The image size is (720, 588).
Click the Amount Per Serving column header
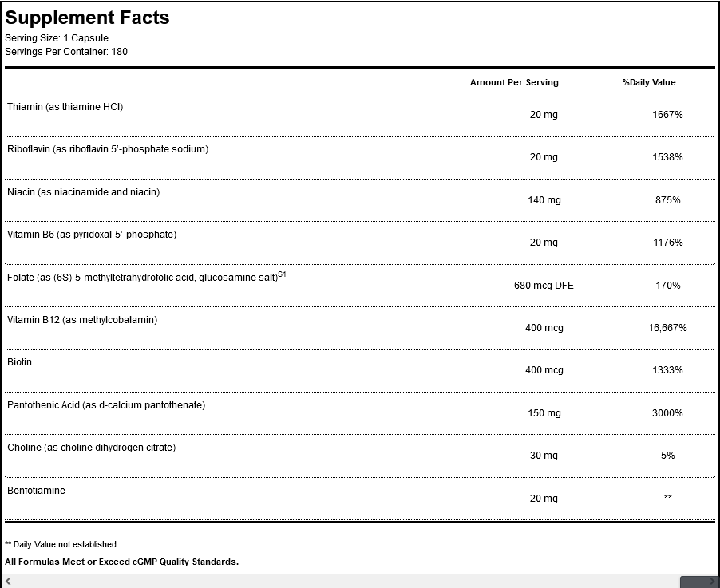click(514, 82)
